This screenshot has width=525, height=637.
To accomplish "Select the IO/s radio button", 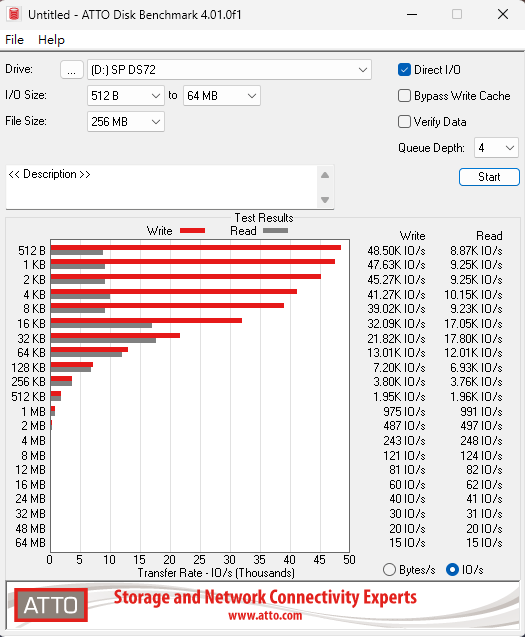I will coord(452,570).
